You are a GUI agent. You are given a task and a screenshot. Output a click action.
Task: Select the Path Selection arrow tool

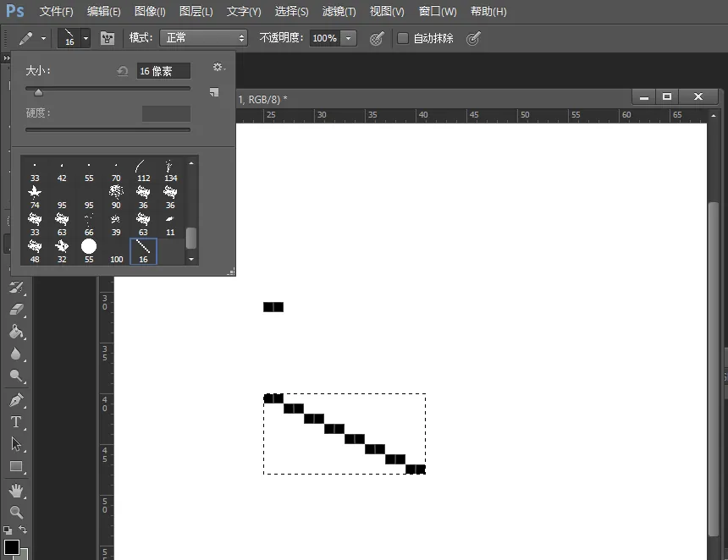tap(16, 444)
